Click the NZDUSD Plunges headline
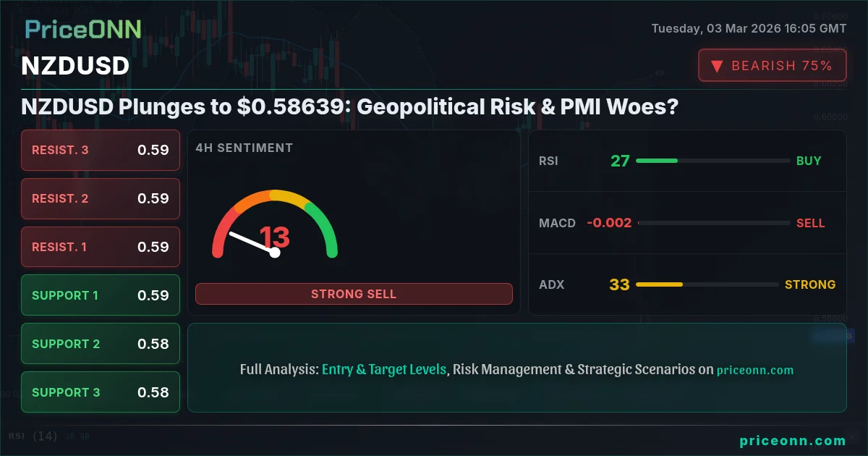 [350, 107]
